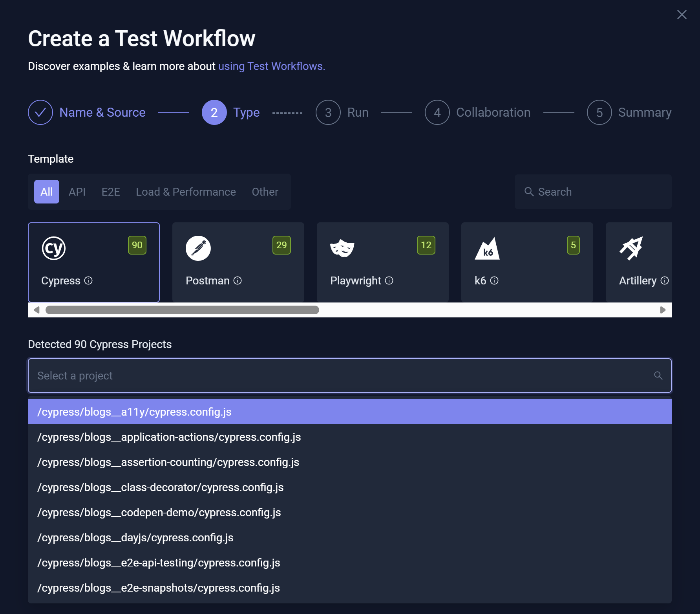Toggle the Other template filter
700x614 pixels.
point(265,192)
